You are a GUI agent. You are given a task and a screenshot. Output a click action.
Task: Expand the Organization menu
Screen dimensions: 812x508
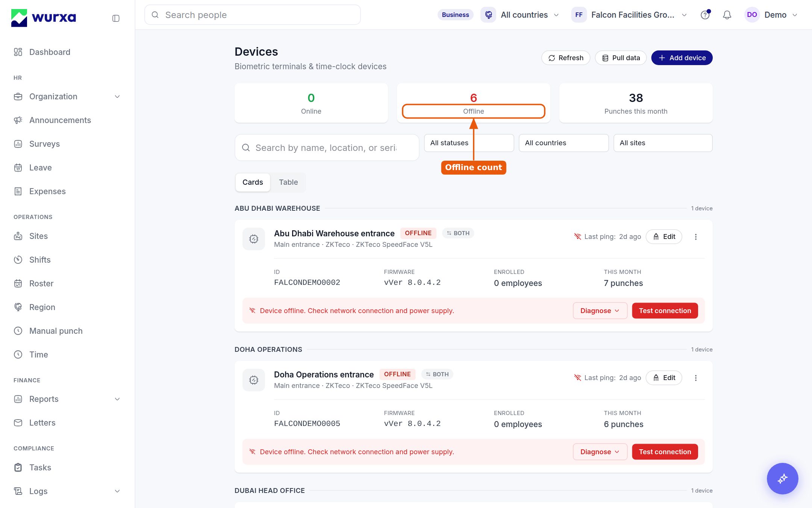[67, 96]
